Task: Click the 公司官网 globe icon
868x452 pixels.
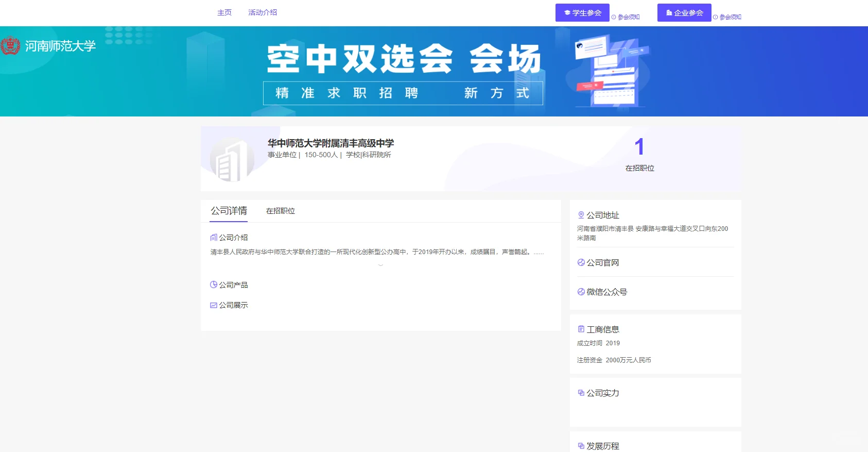Action: (581, 262)
